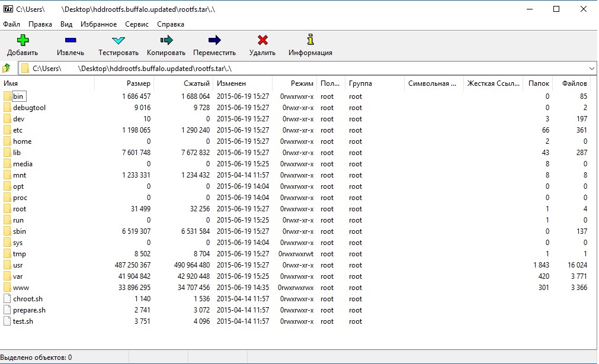
Task: Select the sbin folder icon
Action: 7,231
